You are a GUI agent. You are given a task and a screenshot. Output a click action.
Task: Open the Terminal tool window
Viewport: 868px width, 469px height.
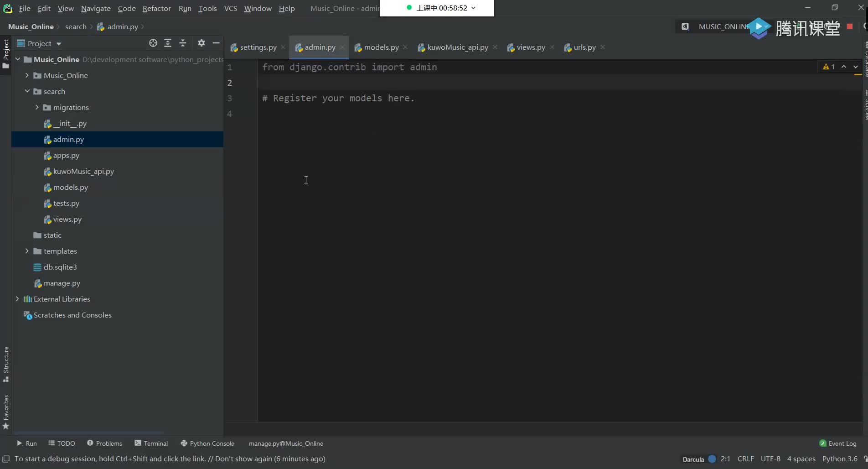pos(151,443)
